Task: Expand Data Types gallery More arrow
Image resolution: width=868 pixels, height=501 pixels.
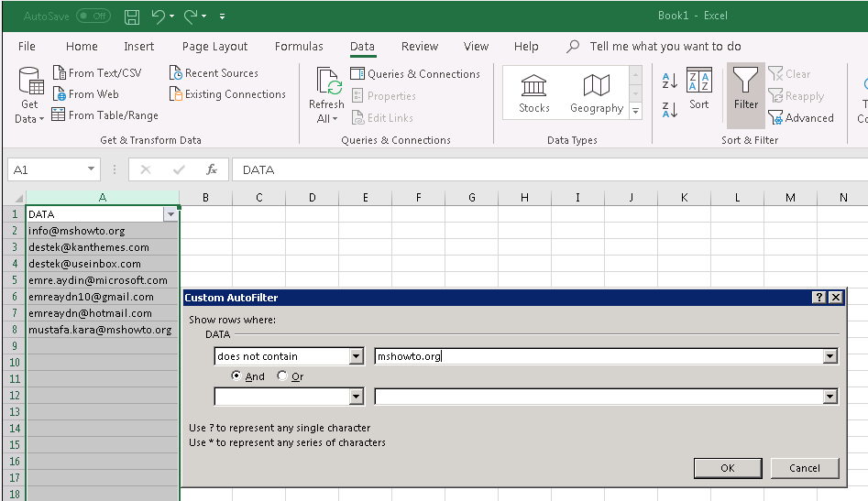Action: (636, 111)
